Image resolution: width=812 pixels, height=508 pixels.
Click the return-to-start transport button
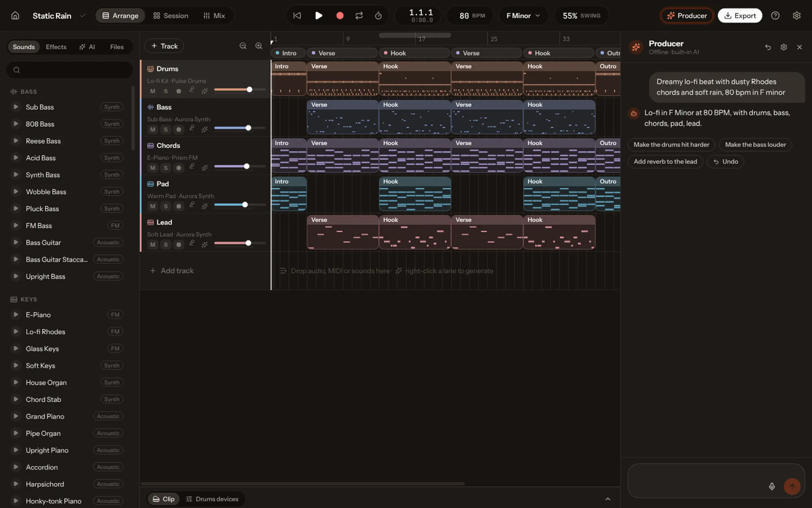297,16
